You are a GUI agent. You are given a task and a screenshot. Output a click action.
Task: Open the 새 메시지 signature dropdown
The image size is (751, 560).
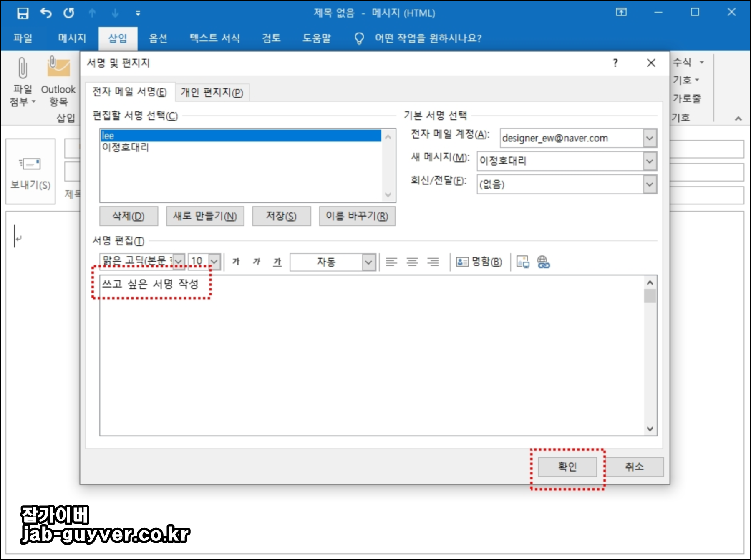[x=649, y=161]
